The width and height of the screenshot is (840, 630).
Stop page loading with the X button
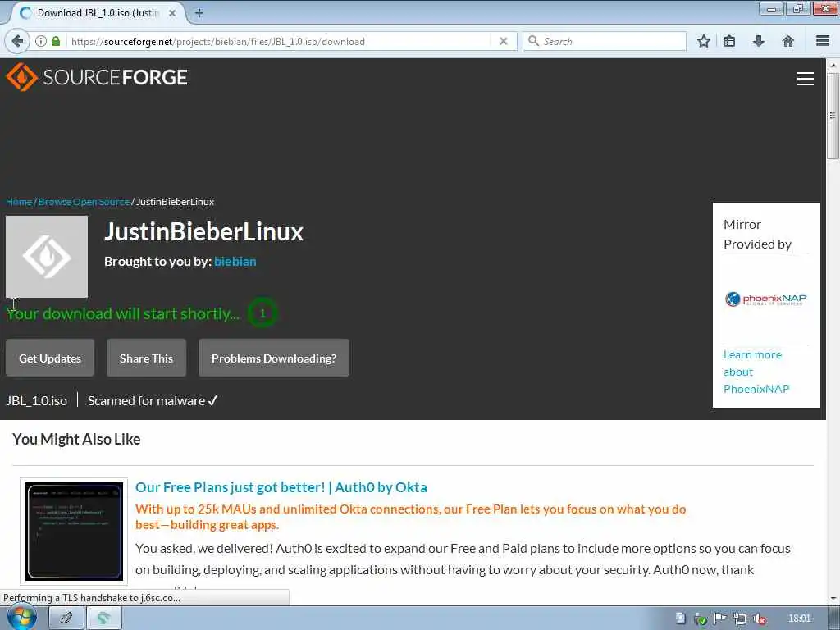tap(503, 41)
